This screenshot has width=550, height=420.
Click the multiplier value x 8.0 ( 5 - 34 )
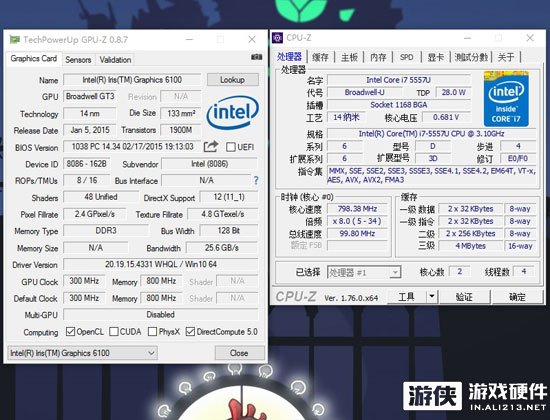click(357, 221)
